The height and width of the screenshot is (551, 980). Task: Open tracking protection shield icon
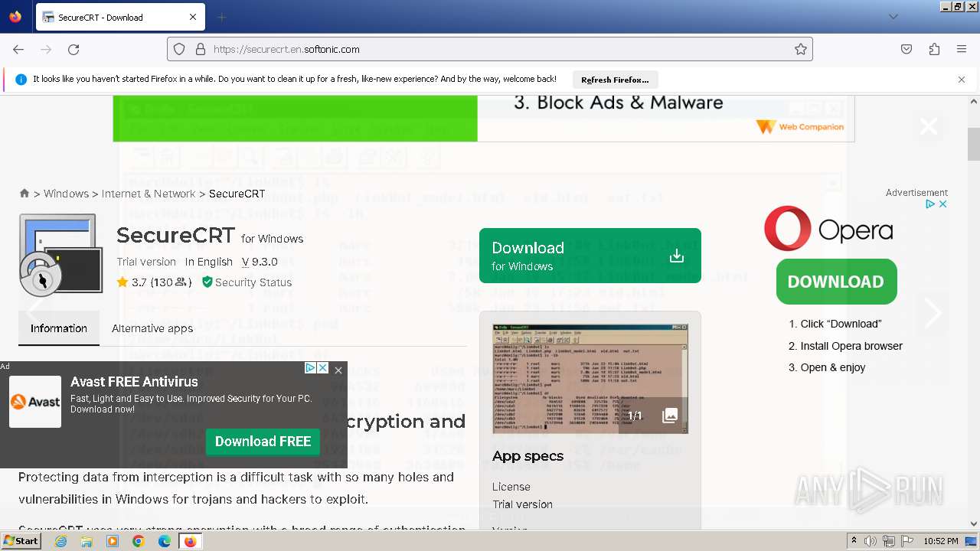click(x=179, y=49)
